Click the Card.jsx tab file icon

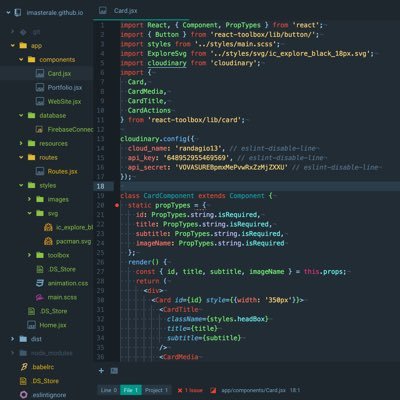[103, 11]
